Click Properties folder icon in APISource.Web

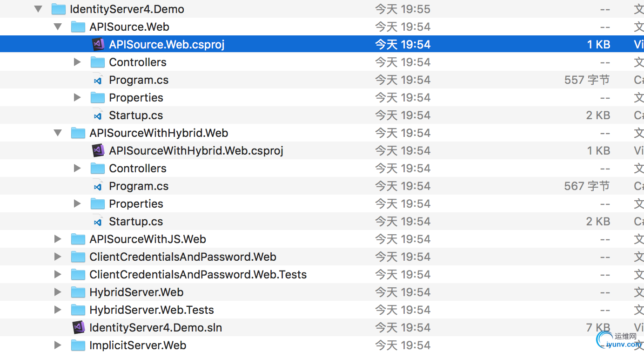point(97,97)
